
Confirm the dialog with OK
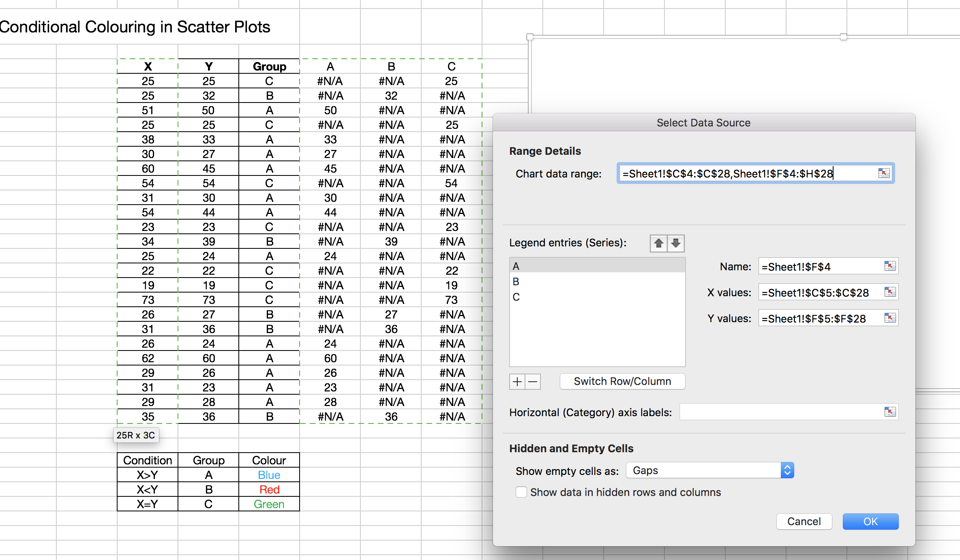[x=870, y=522]
